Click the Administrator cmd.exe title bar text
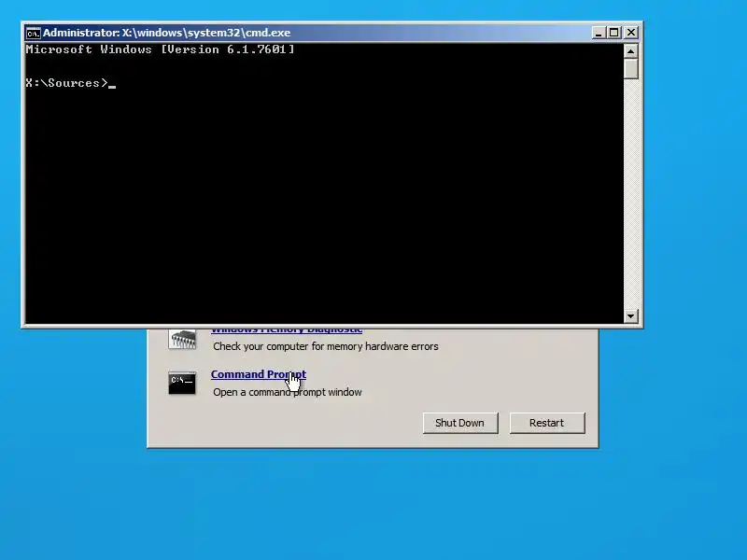747x560 pixels. click(167, 33)
